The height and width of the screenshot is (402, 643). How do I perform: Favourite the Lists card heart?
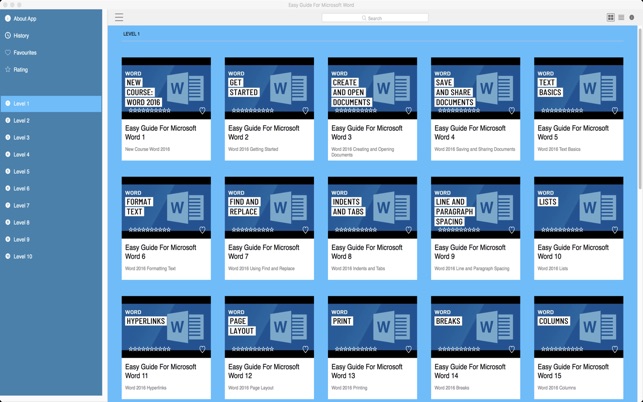click(615, 230)
